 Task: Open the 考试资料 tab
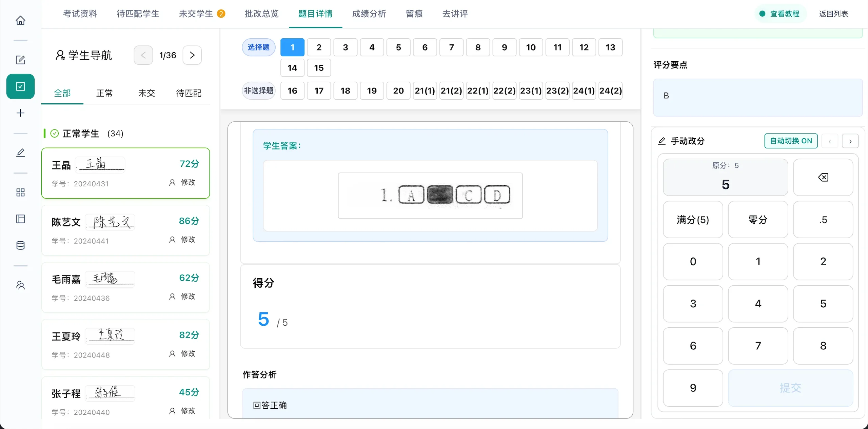tap(80, 14)
